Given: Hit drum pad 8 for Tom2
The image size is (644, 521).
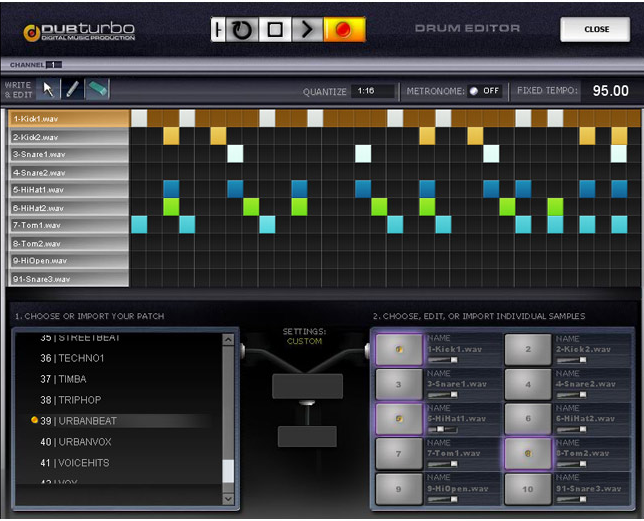Looking at the screenshot, I should click(528, 454).
